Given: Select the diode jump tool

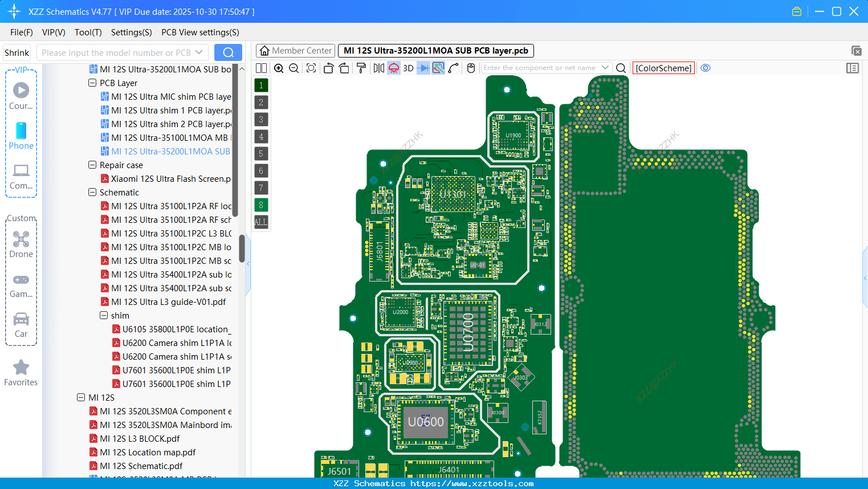Looking at the screenshot, I should point(422,68).
